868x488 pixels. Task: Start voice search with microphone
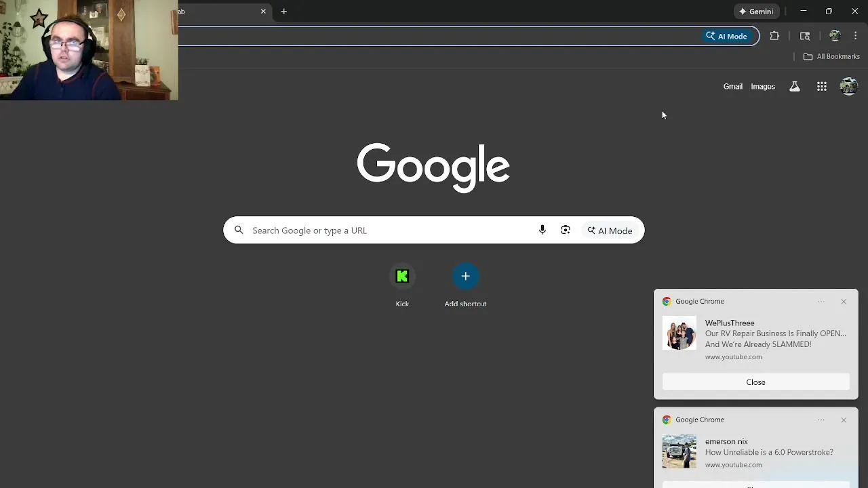(x=542, y=230)
